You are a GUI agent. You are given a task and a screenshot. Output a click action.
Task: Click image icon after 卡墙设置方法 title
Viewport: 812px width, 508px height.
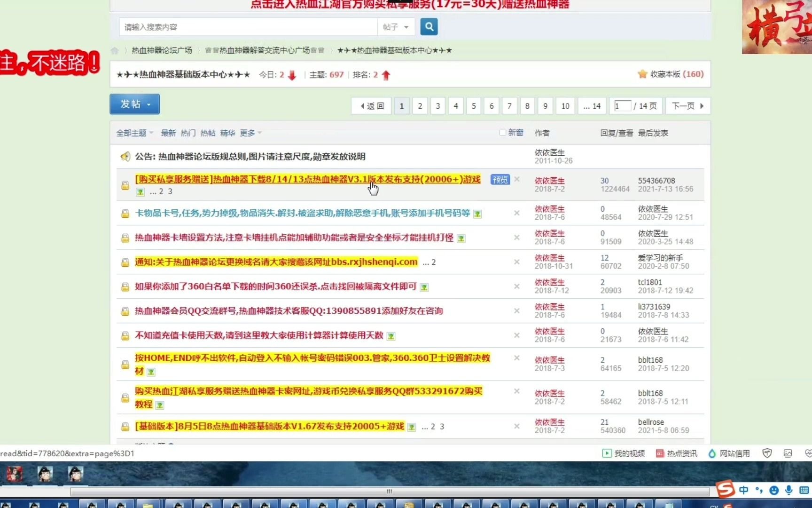tap(461, 238)
